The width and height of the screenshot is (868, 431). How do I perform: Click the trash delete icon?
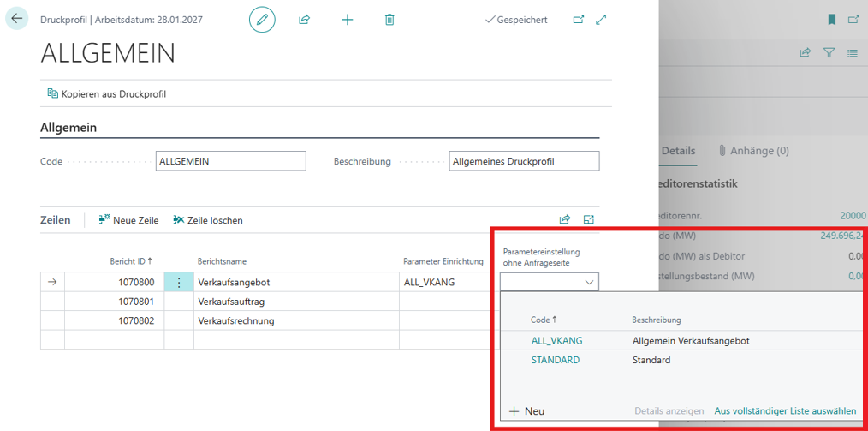click(x=389, y=19)
